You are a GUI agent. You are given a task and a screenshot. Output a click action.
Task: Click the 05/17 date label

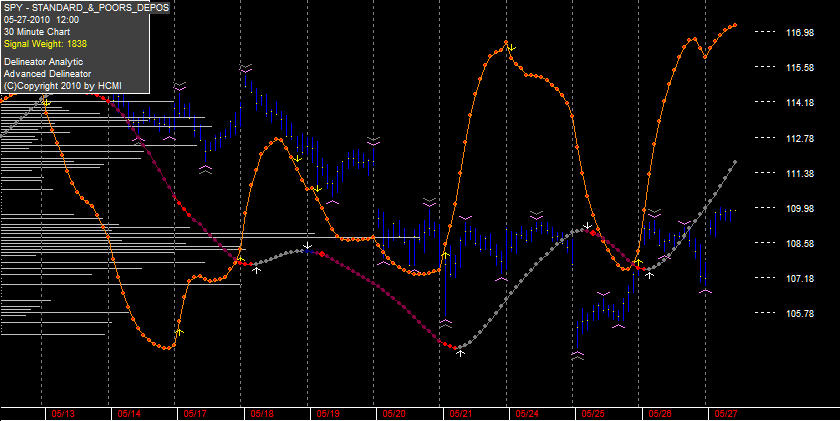(196, 414)
